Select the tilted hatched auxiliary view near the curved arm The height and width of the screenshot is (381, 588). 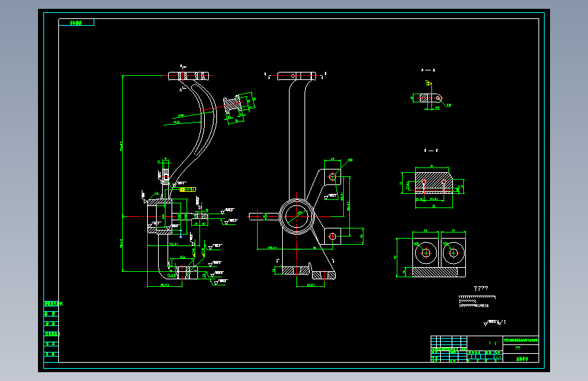(x=233, y=104)
